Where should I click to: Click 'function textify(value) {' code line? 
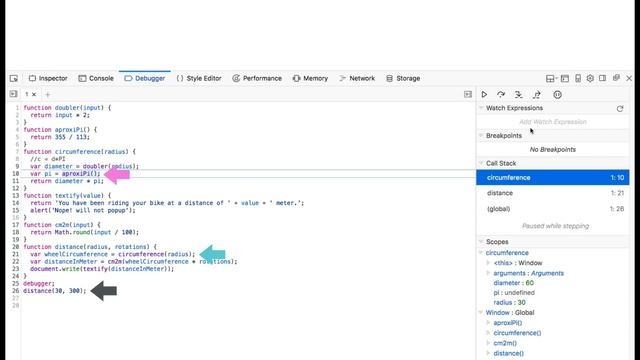tap(67, 196)
